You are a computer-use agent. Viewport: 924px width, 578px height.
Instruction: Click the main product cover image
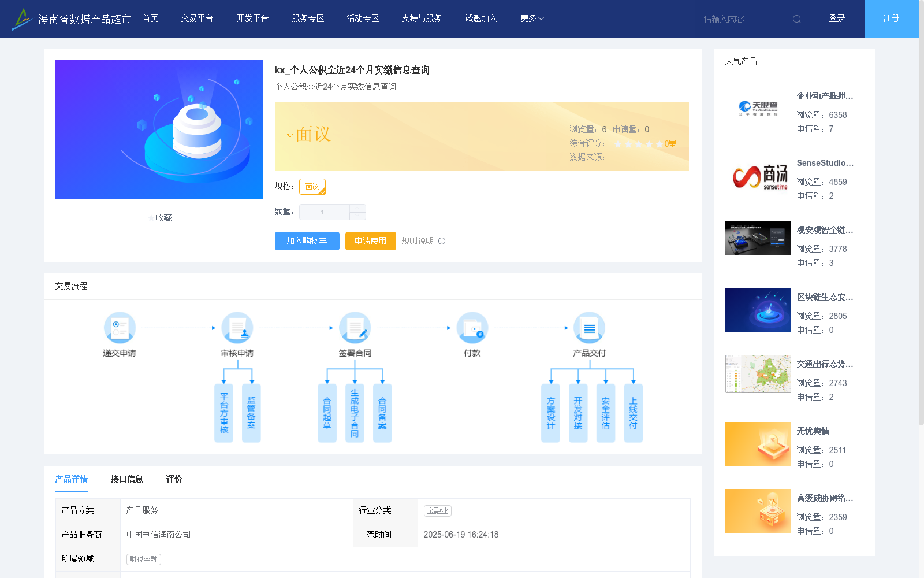point(159,129)
